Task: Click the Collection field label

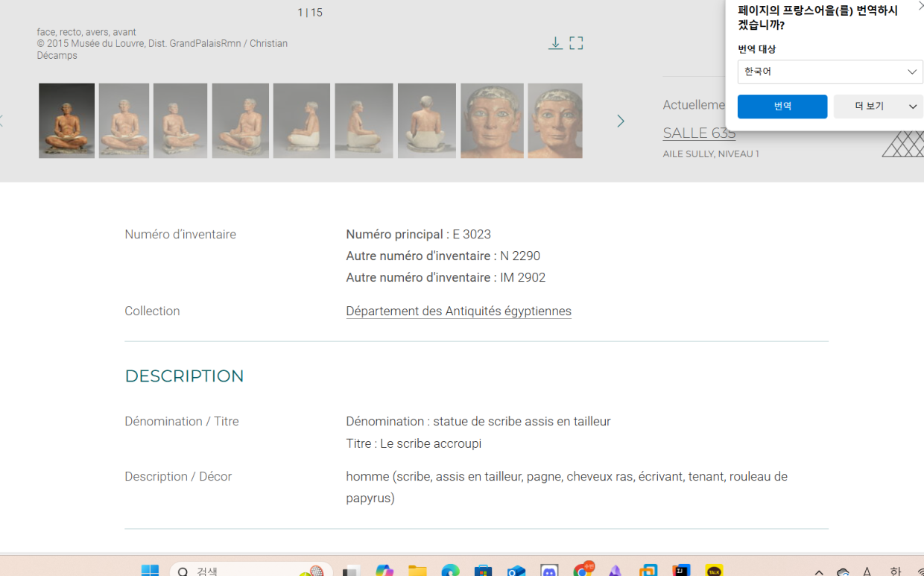Action: click(152, 311)
